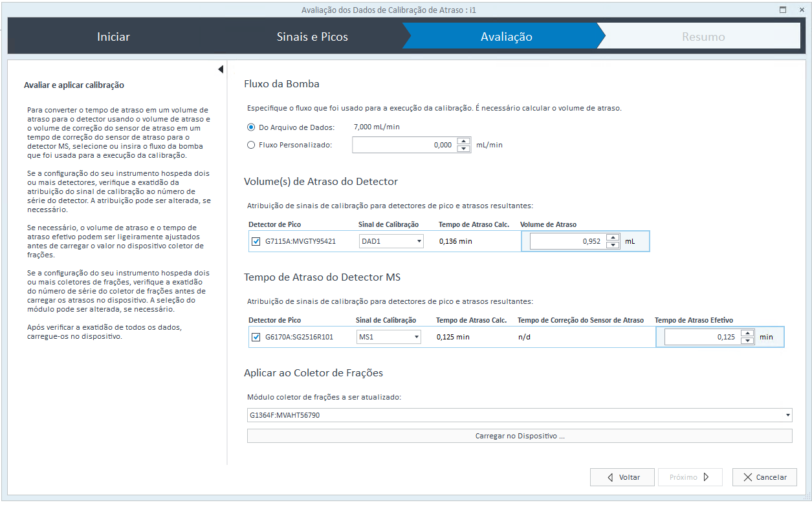Increase delay volume with up arrow
The height and width of the screenshot is (505, 812).
[613, 238]
